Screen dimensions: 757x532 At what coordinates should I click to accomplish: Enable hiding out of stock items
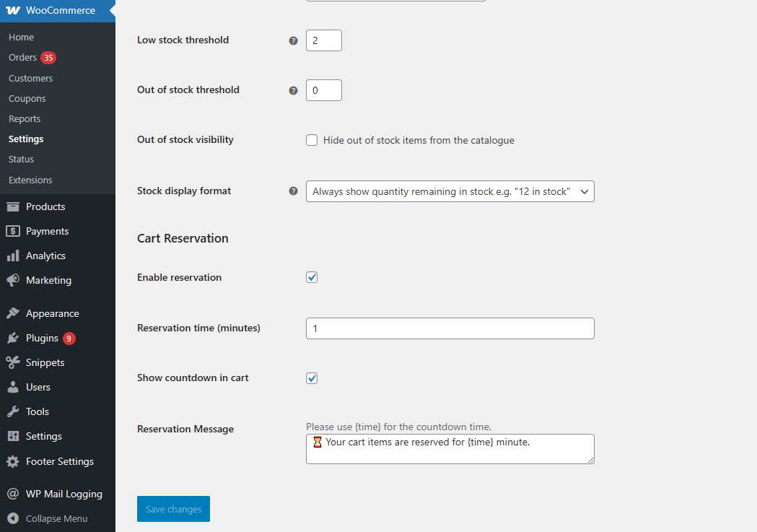[312, 141]
